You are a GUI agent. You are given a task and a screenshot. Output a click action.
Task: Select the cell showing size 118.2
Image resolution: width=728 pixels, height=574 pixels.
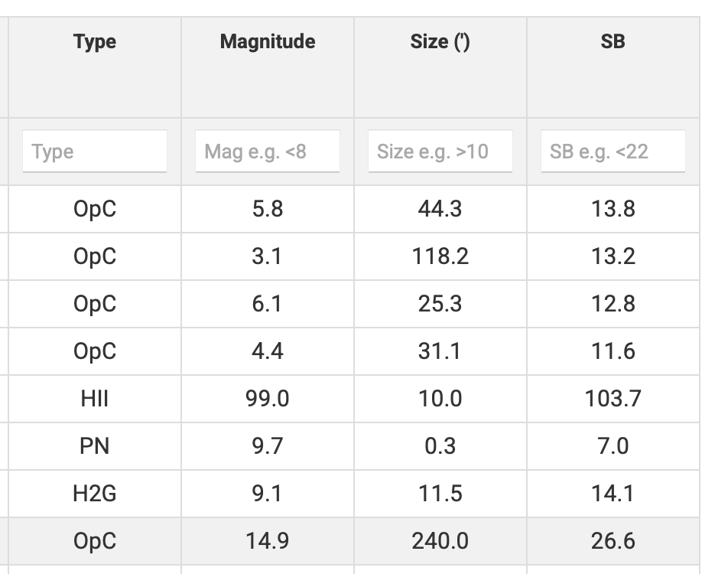tap(440, 256)
